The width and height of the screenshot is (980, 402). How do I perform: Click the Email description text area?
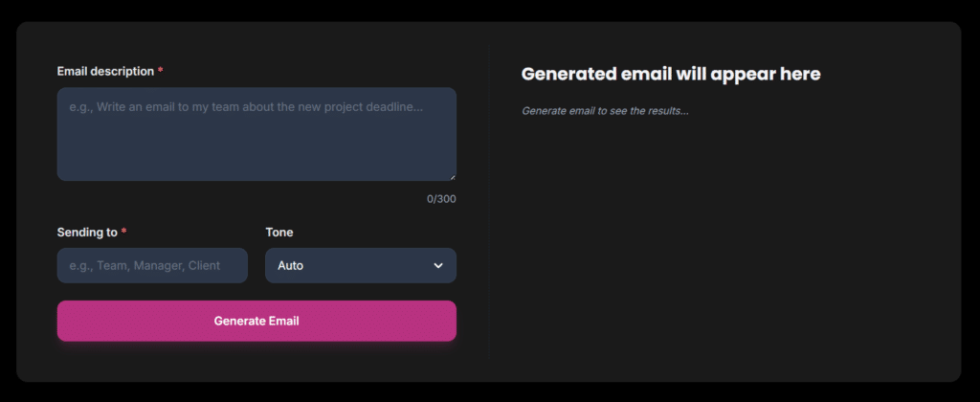tap(256, 144)
